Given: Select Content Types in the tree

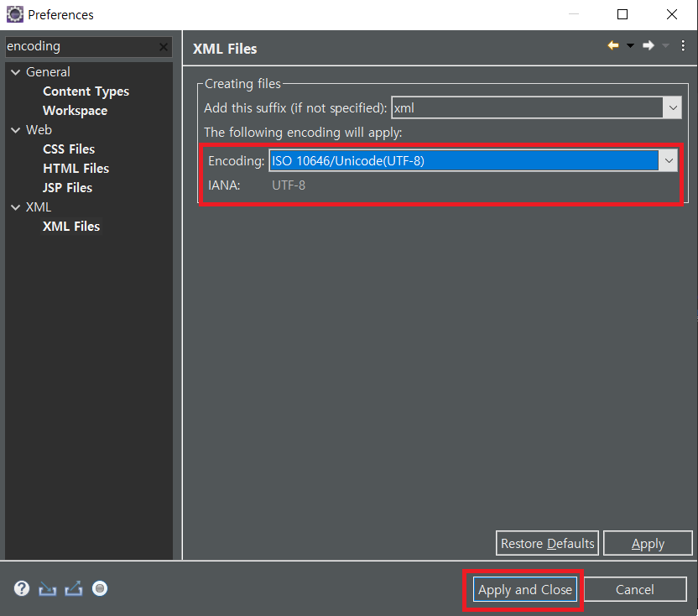Looking at the screenshot, I should [x=86, y=91].
